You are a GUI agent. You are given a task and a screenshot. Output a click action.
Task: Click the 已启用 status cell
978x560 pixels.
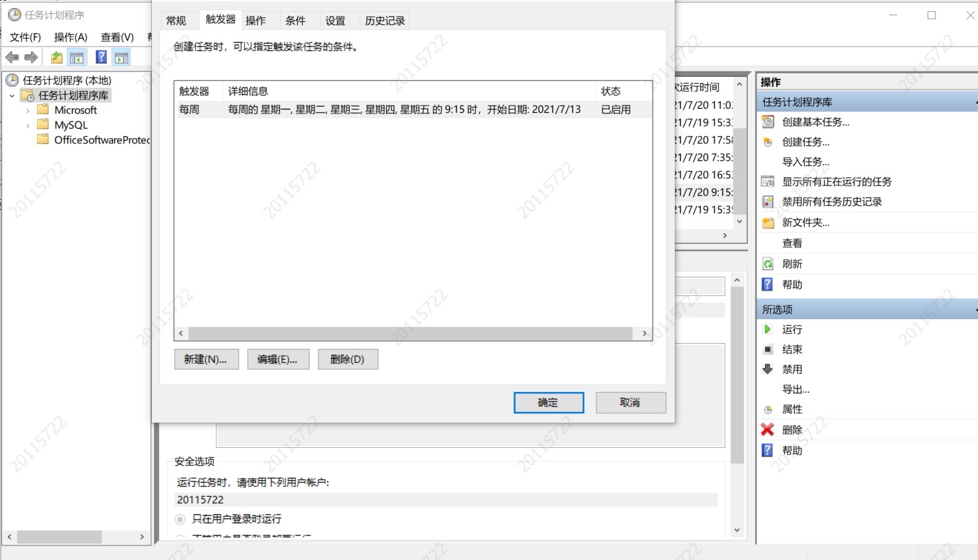(x=616, y=109)
